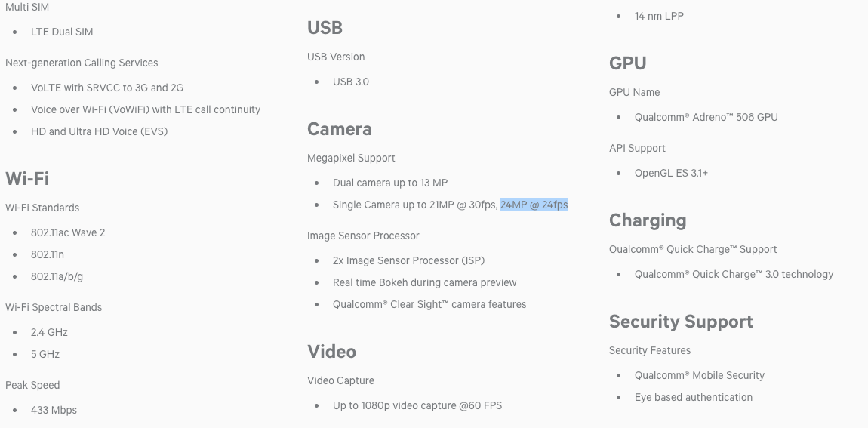Click the "OpenGL ES 3.1+" entry
This screenshot has height=428, width=868.
pos(671,173)
